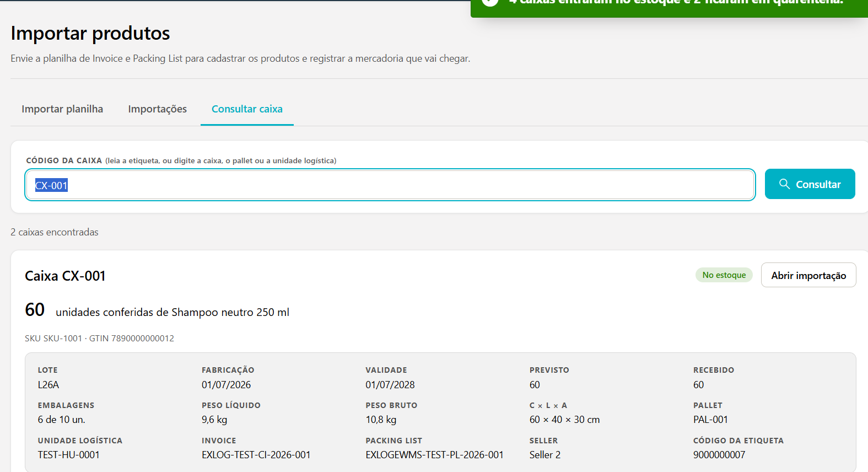868x472 pixels.
Task: Open the Importar planilha tab
Action: point(62,109)
